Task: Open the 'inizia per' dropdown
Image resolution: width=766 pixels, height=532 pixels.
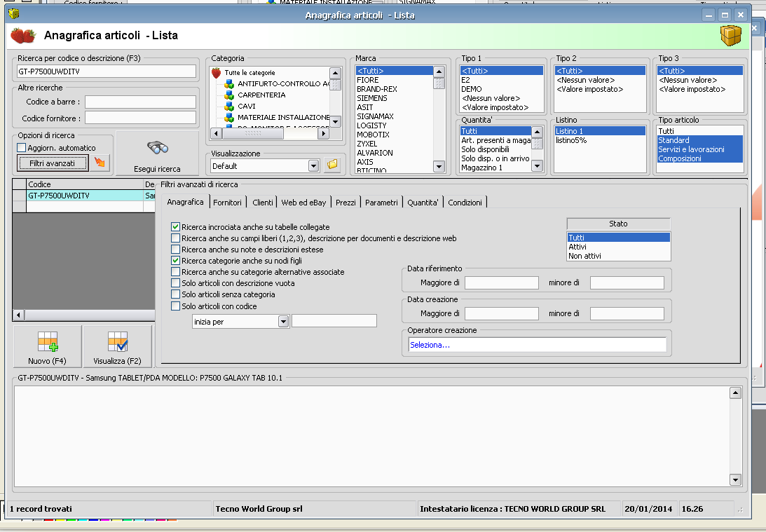Action: click(283, 321)
